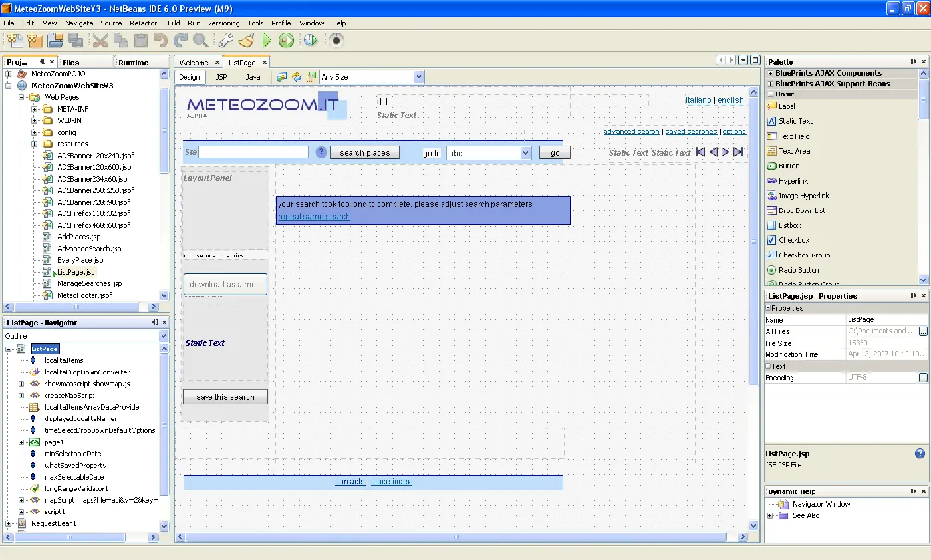
Task: Click the Show Virtual Forms icon
Action: (311, 77)
